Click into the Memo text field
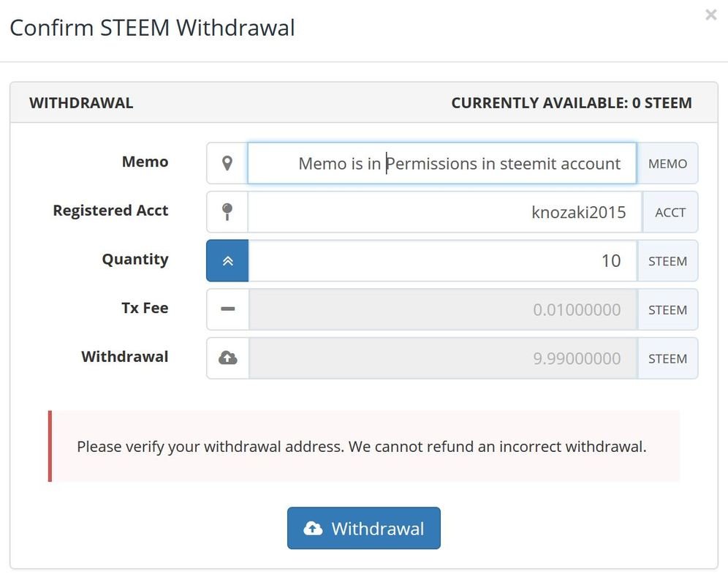The height and width of the screenshot is (585, 728). (x=441, y=163)
